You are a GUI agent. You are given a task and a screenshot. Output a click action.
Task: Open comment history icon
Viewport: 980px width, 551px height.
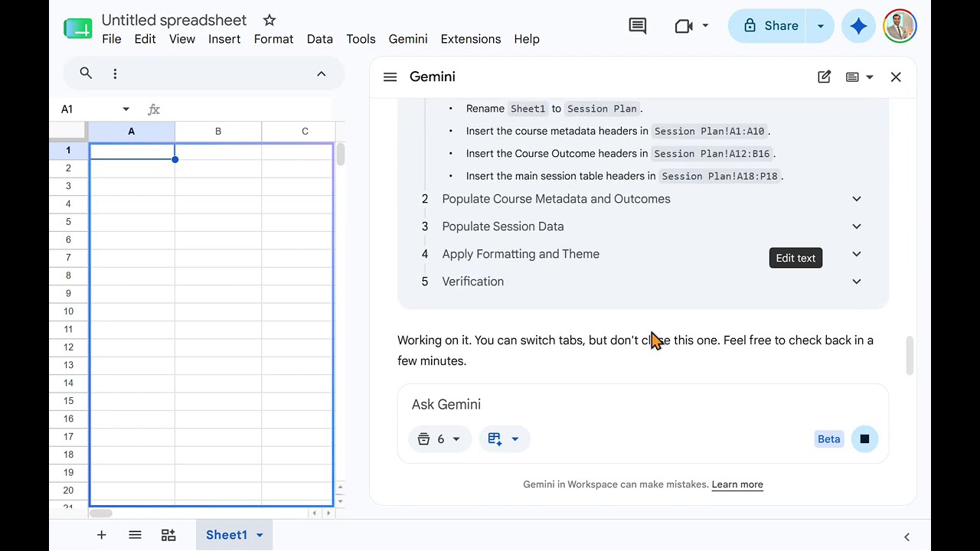coord(637,26)
